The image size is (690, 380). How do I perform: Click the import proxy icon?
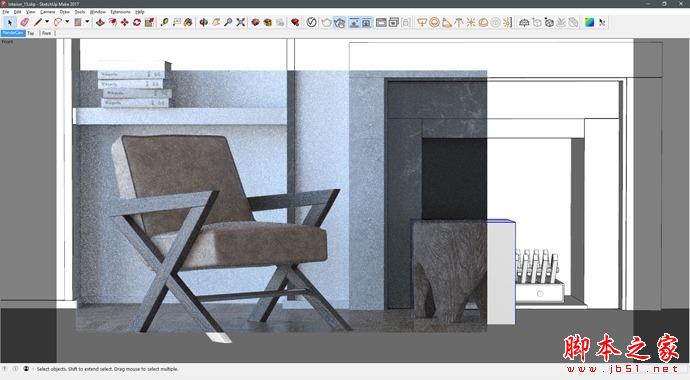pyautogui.click(x=549, y=22)
